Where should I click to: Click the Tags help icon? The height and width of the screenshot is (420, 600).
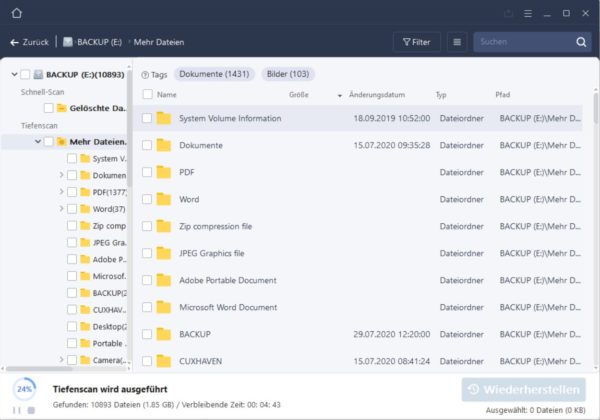click(145, 75)
